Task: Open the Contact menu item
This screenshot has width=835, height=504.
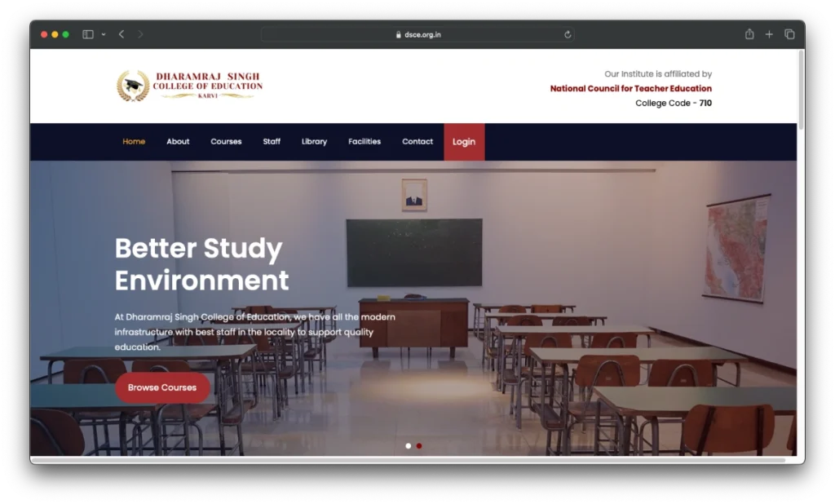Action: tap(417, 141)
